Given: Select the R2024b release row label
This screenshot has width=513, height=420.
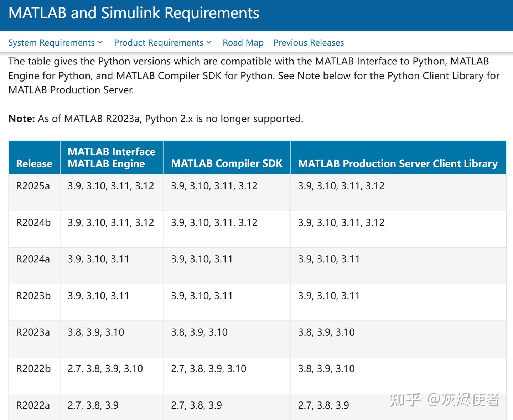Looking at the screenshot, I should point(33,222).
